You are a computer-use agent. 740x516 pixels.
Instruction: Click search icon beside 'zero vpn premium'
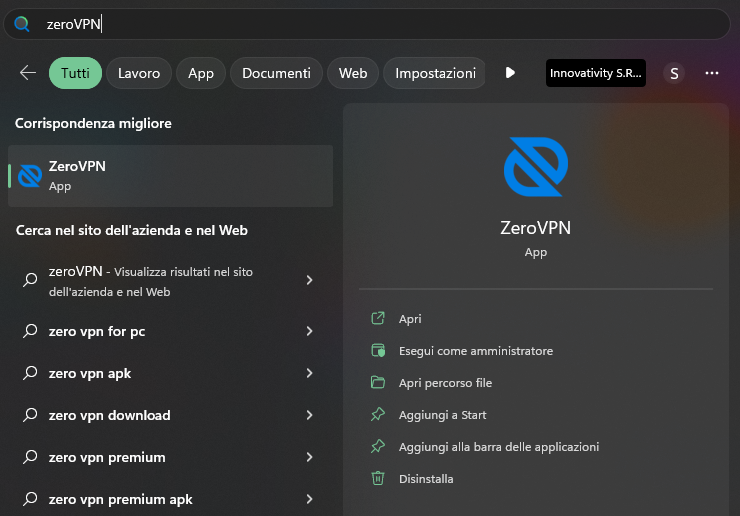tap(30, 457)
